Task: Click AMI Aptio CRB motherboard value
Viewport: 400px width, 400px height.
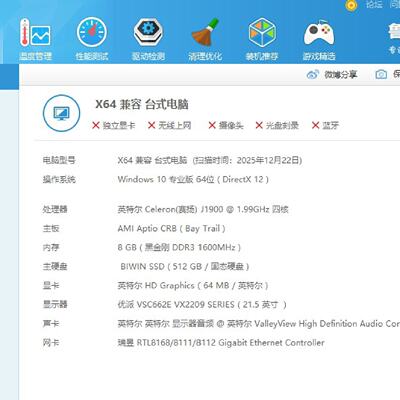Action: (x=172, y=228)
